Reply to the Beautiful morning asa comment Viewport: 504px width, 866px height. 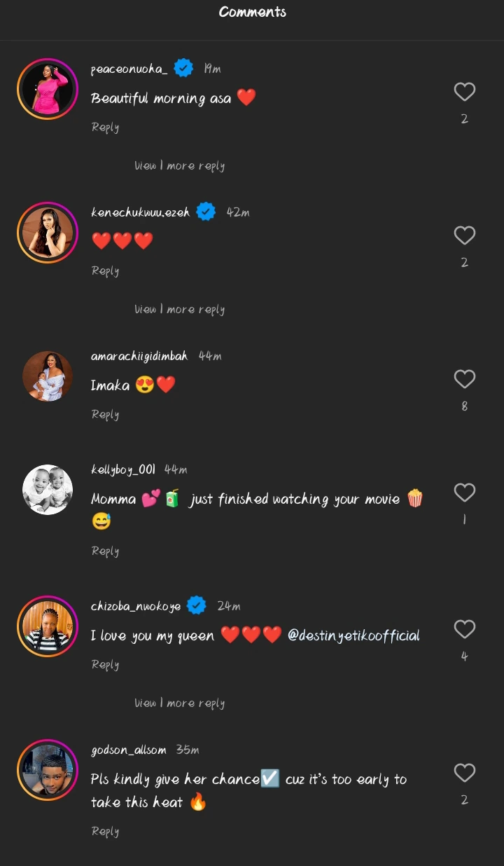(x=105, y=128)
